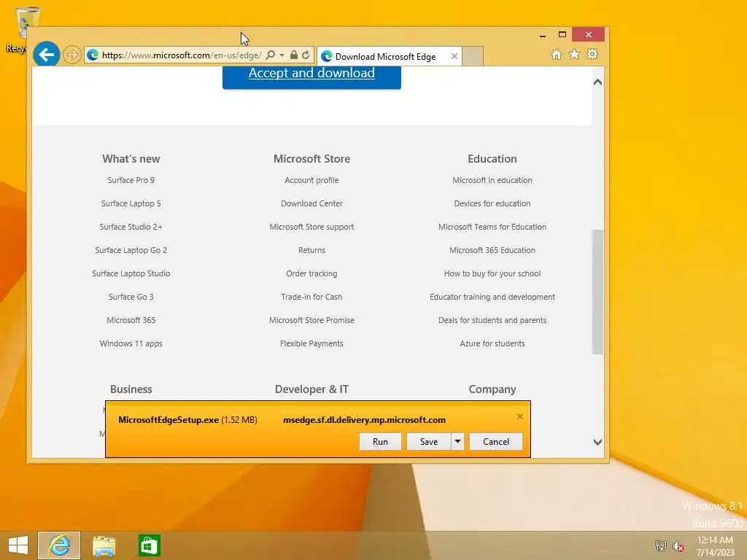
Task: Open the Microsoft Teams for Education link
Action: [x=492, y=227]
